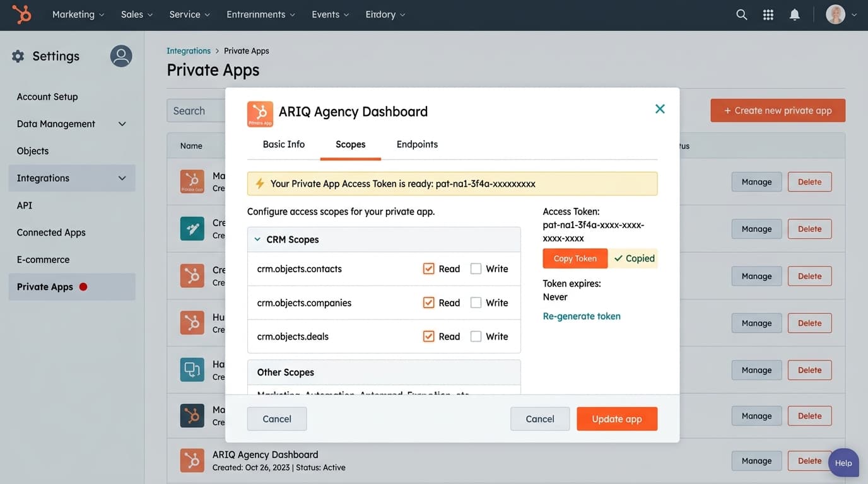Open the marketplace apps grid icon
This screenshot has height=484, width=868.
click(768, 14)
